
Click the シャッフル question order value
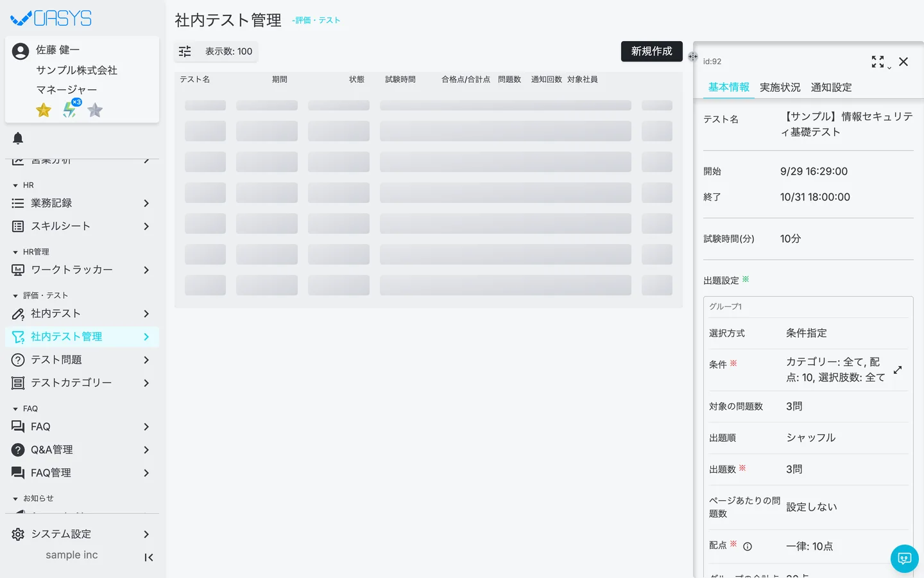[811, 438]
